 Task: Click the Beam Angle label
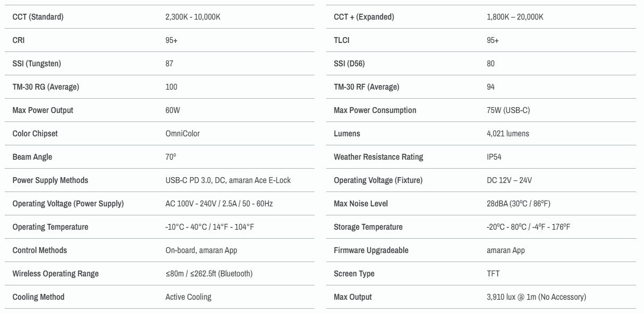click(x=32, y=157)
